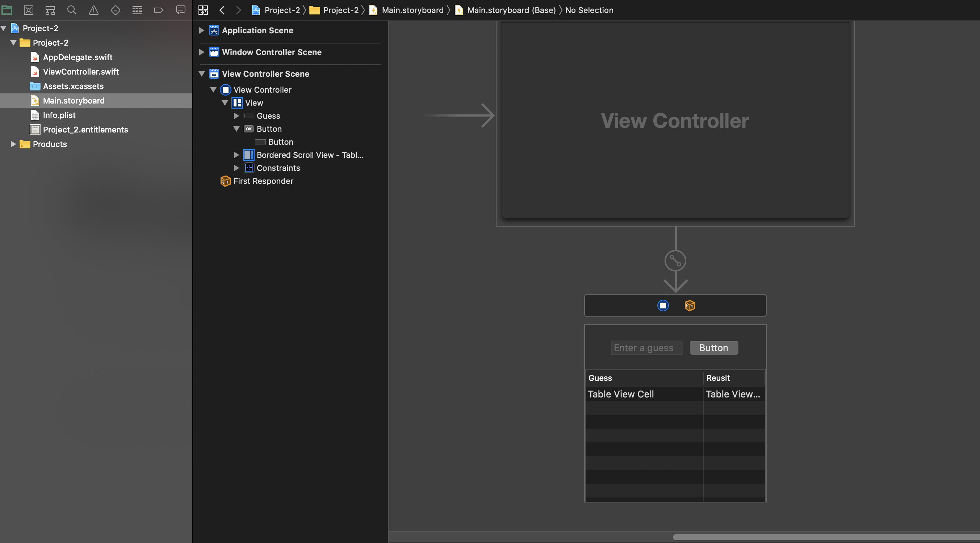Open the Find navigator magnifier icon
Screen dimensions: 980x543
pyautogui.click(x=71, y=10)
